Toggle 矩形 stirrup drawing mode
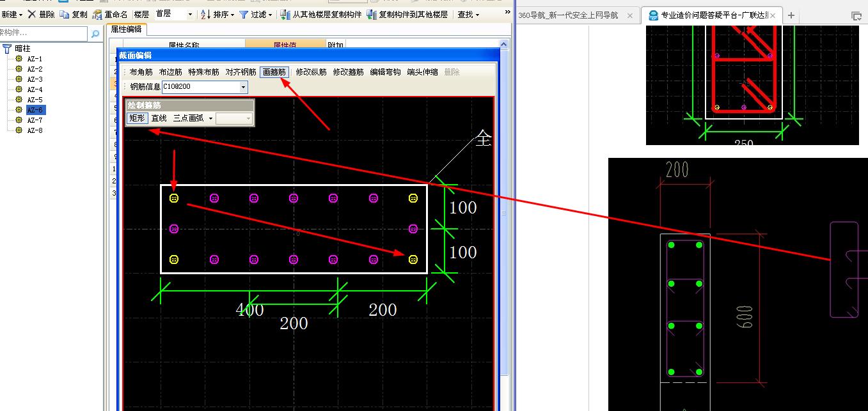868x411 pixels. (137, 118)
